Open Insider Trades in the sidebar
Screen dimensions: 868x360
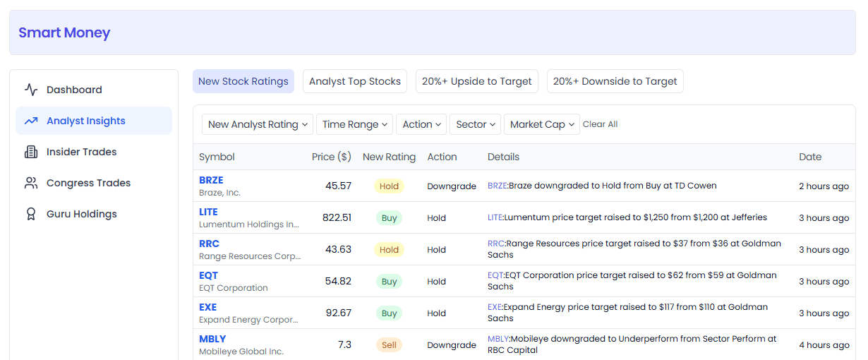click(94, 152)
